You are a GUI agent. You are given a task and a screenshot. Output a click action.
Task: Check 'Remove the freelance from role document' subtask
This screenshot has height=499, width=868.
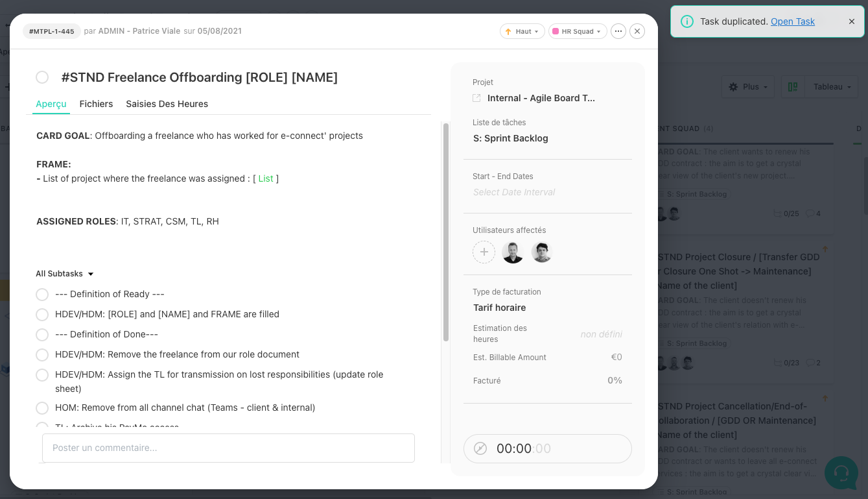tap(42, 355)
